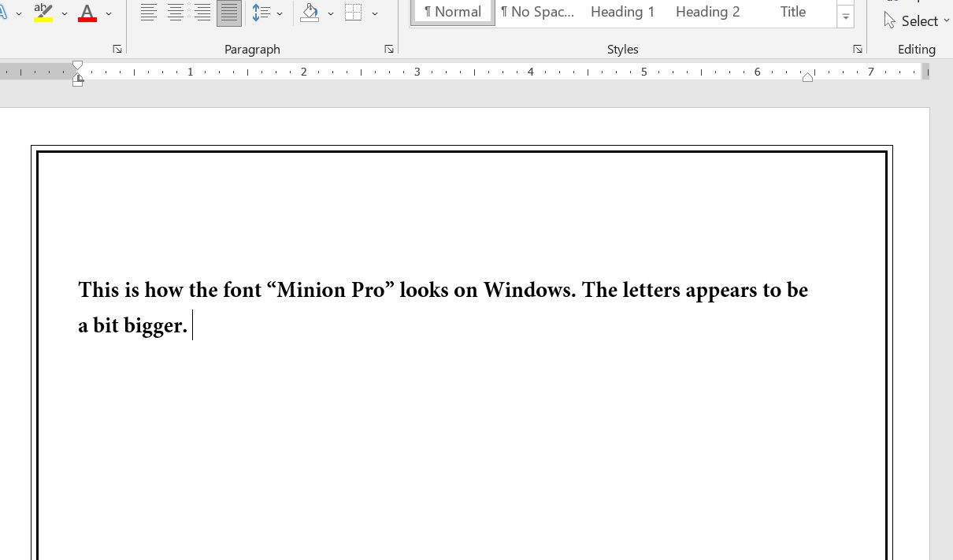This screenshot has width=953, height=560.
Task: Click the first line indent marker
Action: 77,66
